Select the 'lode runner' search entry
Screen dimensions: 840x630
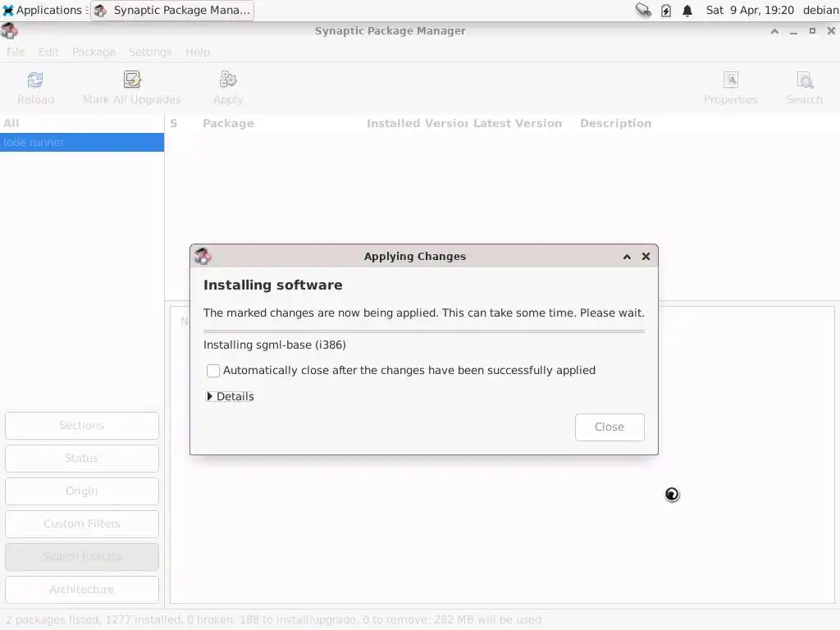pos(82,143)
